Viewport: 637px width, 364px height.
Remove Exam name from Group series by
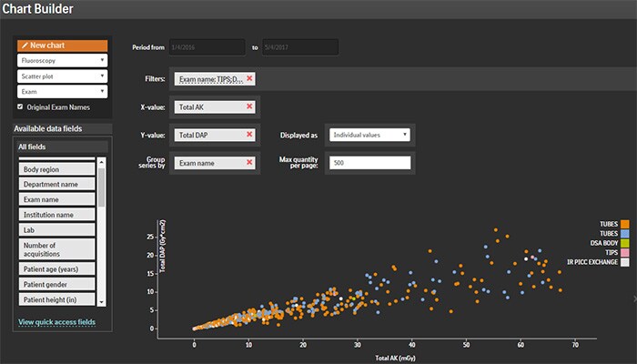[x=249, y=163]
